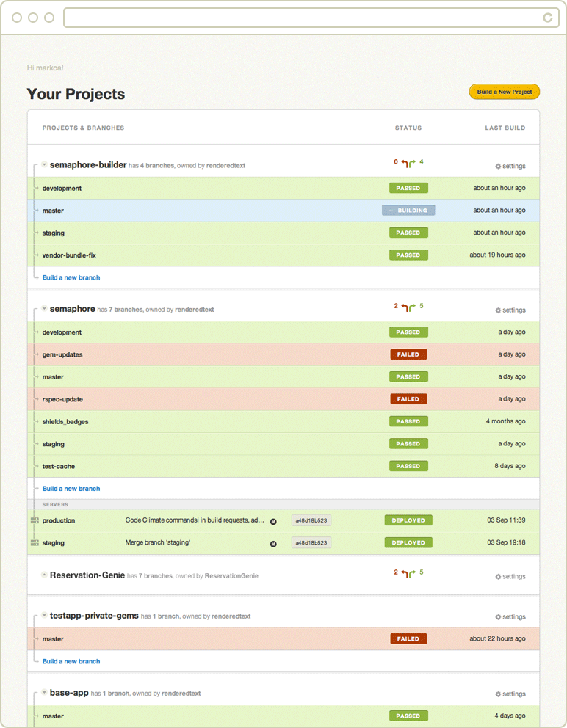Image resolution: width=567 pixels, height=728 pixels.
Task: Click the browser reload icon
Action: tap(547, 17)
